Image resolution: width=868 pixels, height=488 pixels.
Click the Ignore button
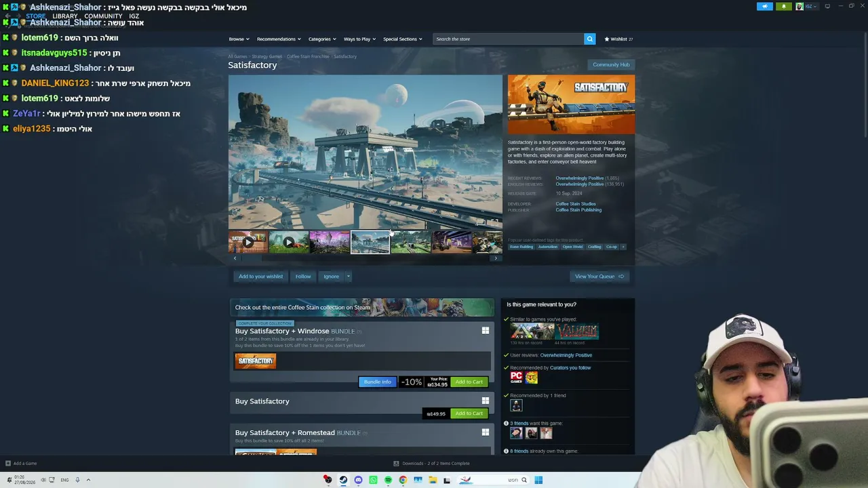[x=331, y=277]
